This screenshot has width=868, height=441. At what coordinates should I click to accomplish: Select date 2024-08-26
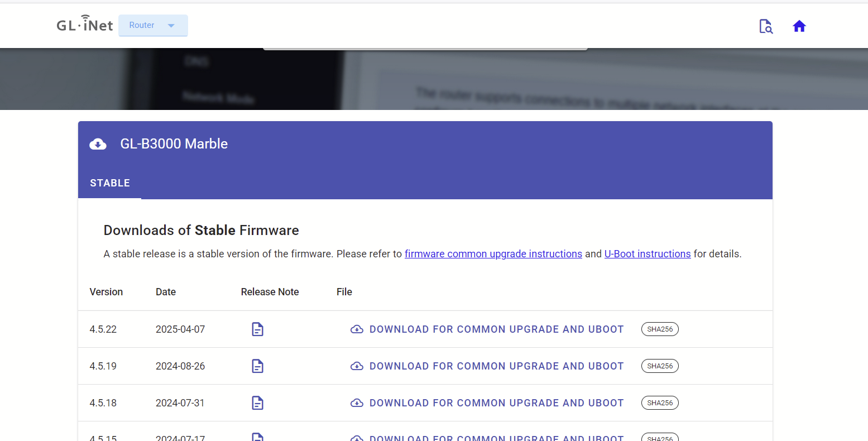pyautogui.click(x=180, y=366)
